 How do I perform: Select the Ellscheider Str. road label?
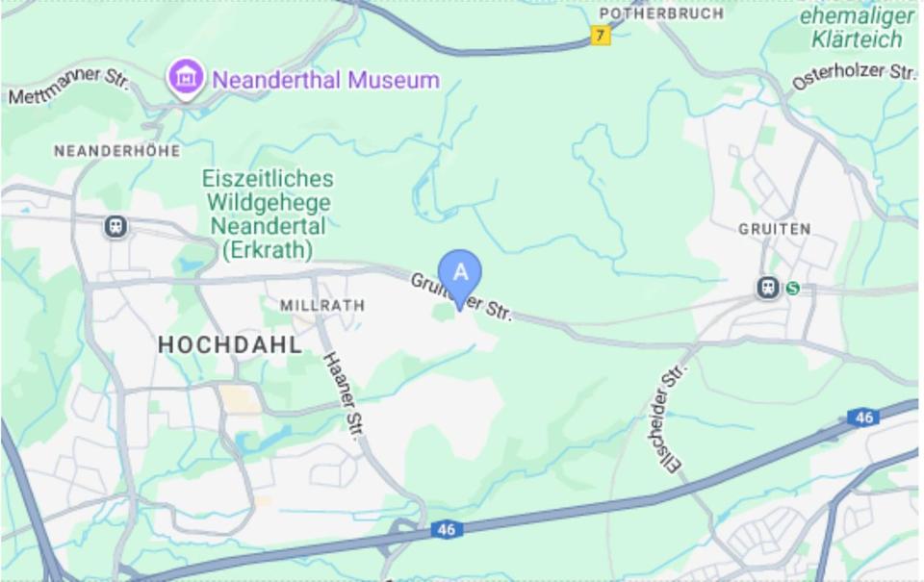click(x=670, y=418)
